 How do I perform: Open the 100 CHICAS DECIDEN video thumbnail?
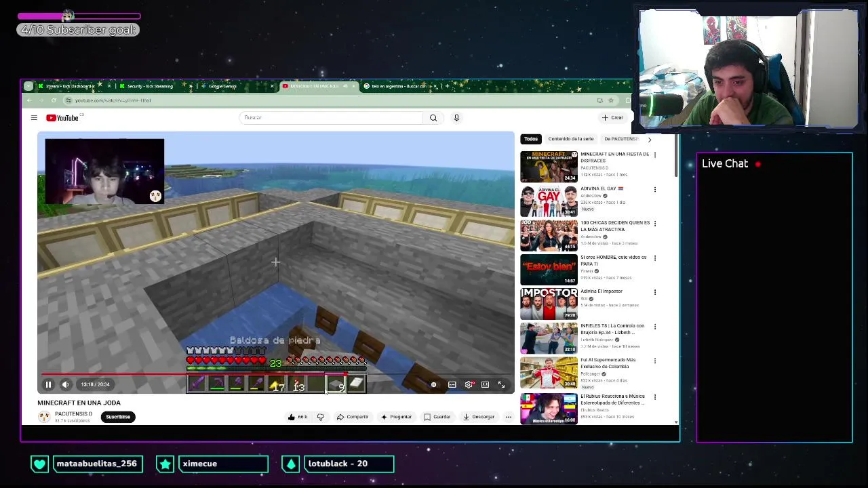click(x=549, y=235)
